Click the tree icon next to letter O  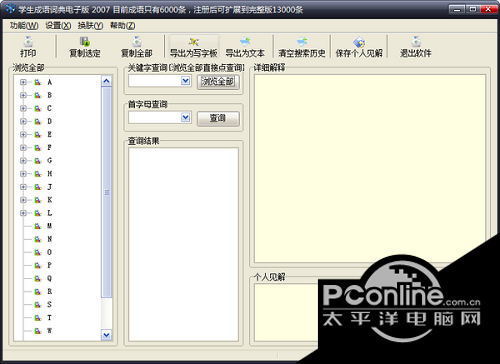(38, 252)
